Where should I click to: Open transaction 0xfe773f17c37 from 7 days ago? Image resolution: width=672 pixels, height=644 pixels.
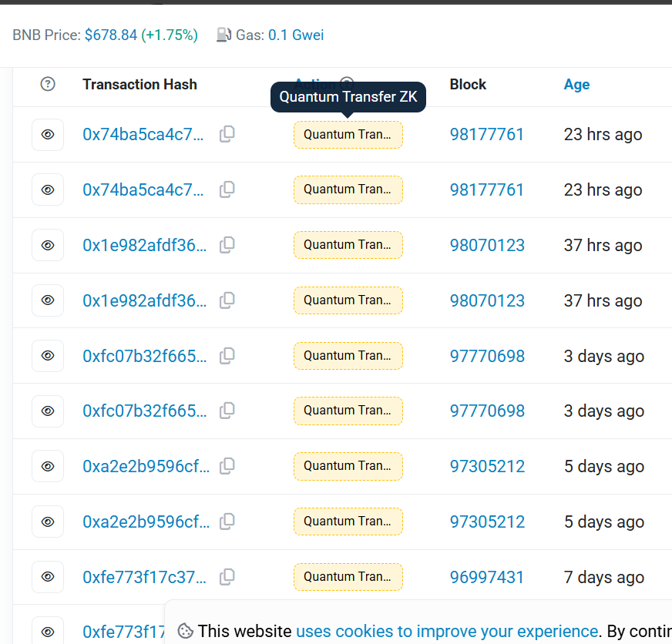point(144,577)
